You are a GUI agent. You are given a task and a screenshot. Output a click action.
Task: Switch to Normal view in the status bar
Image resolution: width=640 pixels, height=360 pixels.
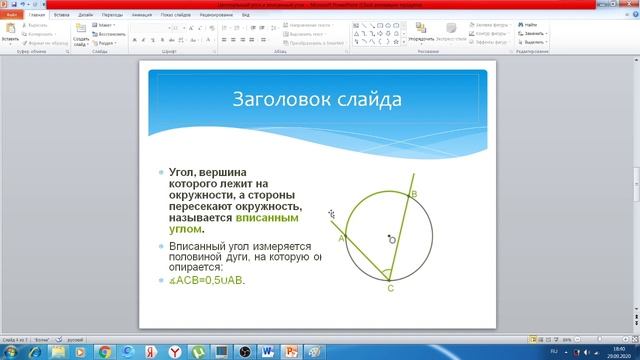pyautogui.click(x=533, y=340)
